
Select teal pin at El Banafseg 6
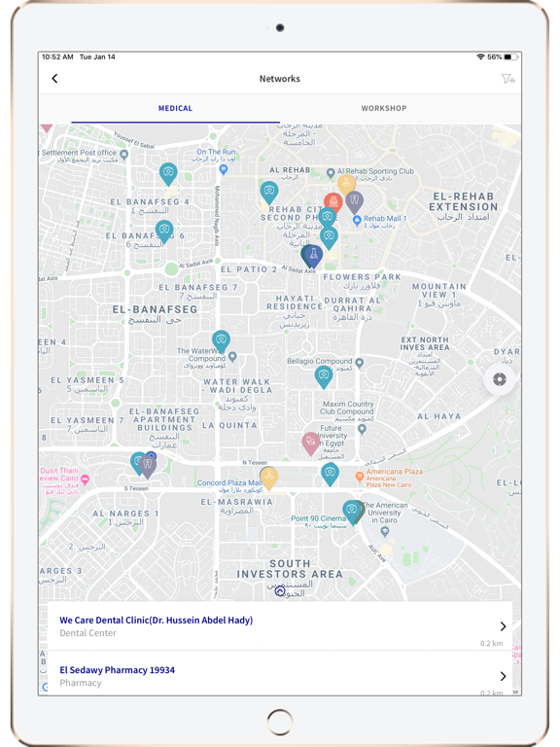click(164, 231)
